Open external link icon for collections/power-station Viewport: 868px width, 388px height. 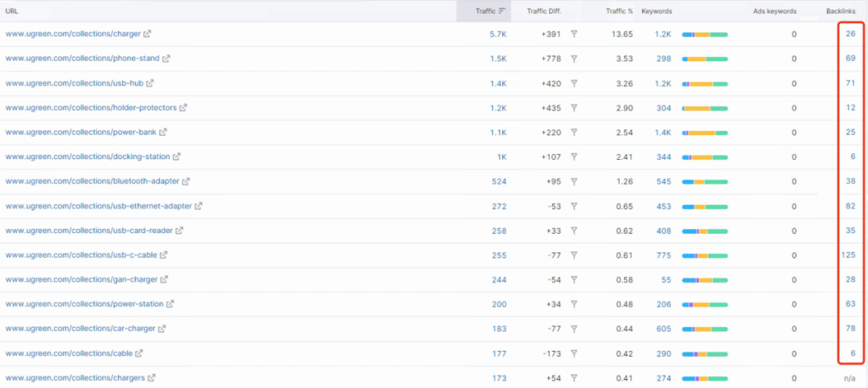[x=170, y=304]
